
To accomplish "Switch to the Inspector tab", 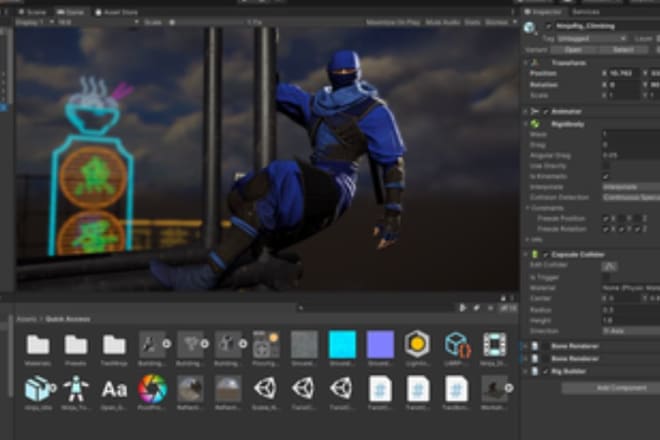I will click(x=543, y=12).
